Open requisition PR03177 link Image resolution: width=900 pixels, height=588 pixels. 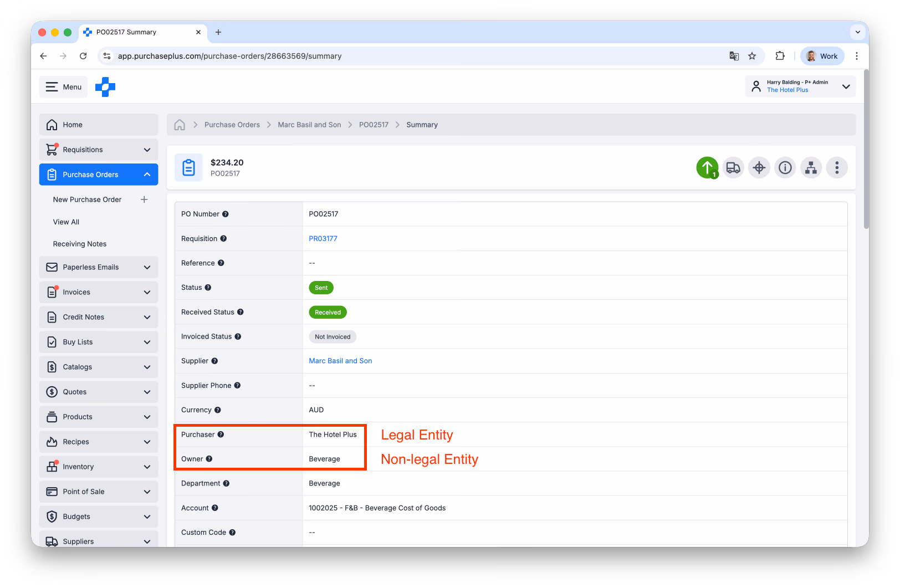[323, 238]
